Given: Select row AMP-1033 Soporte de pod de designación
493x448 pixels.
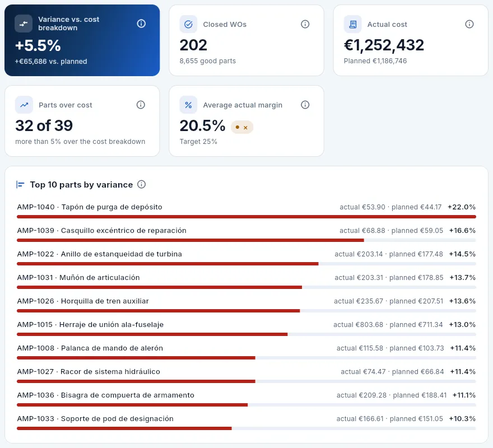Looking at the screenshot, I should [x=246, y=423].
